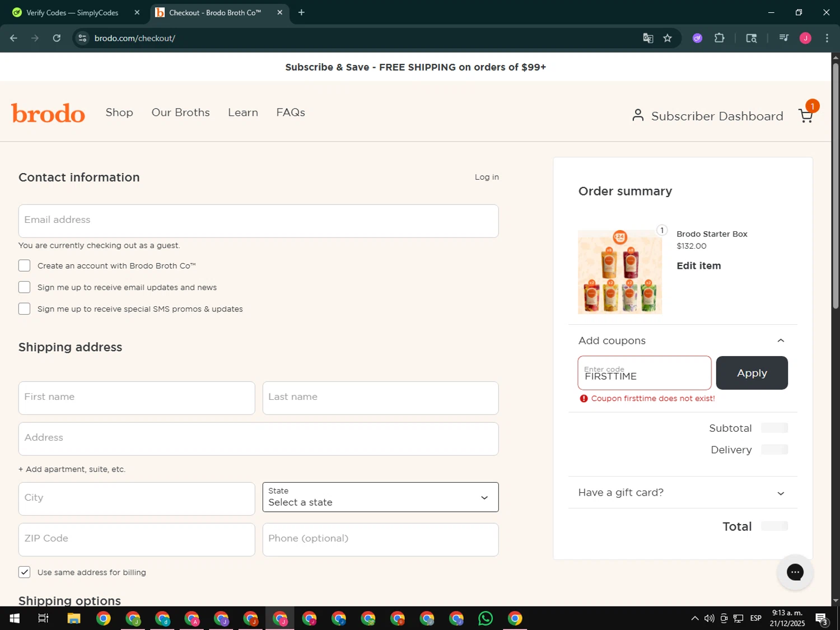Viewport: 840px width, 630px height.
Task: Click the Subscribe & Save free shipping banner
Action: click(416, 67)
